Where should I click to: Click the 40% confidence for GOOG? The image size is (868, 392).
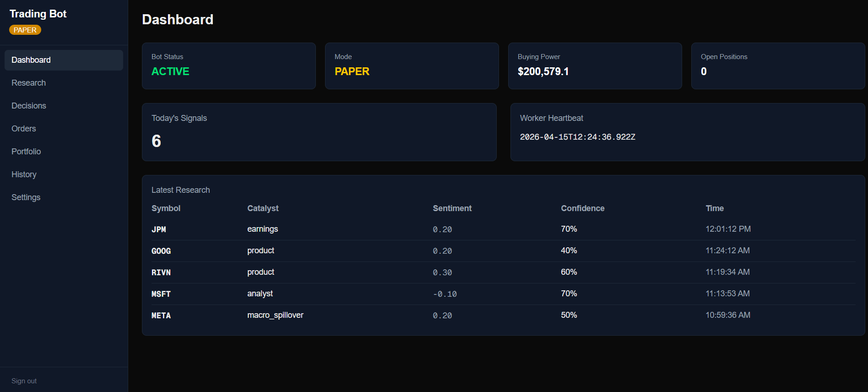point(569,250)
